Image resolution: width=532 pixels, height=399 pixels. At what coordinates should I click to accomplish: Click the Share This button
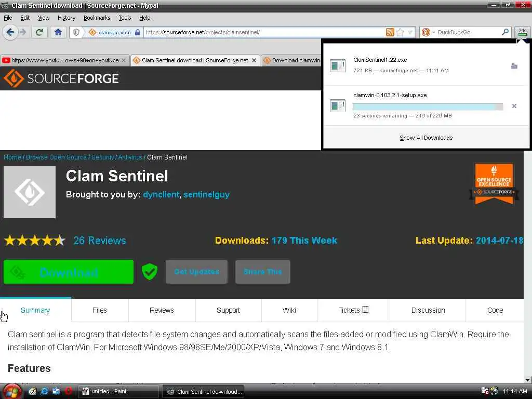tap(262, 272)
